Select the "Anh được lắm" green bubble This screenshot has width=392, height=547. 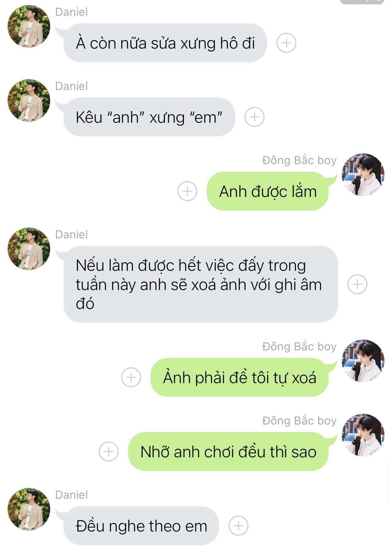(268, 191)
